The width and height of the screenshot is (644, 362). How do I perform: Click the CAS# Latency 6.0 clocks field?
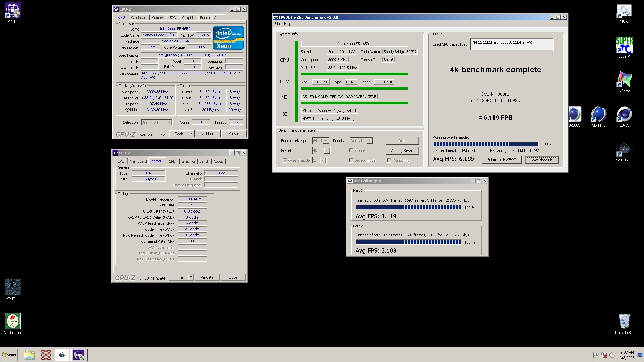pos(192,211)
